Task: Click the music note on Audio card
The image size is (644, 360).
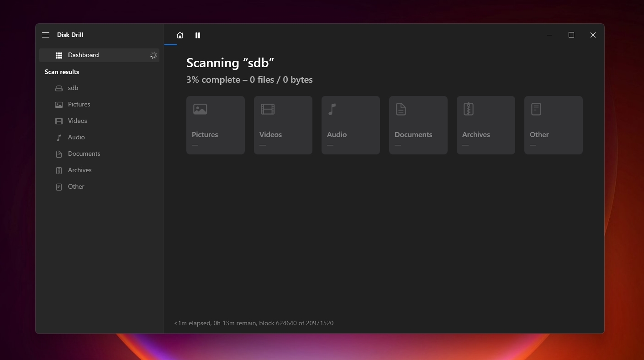Action: 332,109
